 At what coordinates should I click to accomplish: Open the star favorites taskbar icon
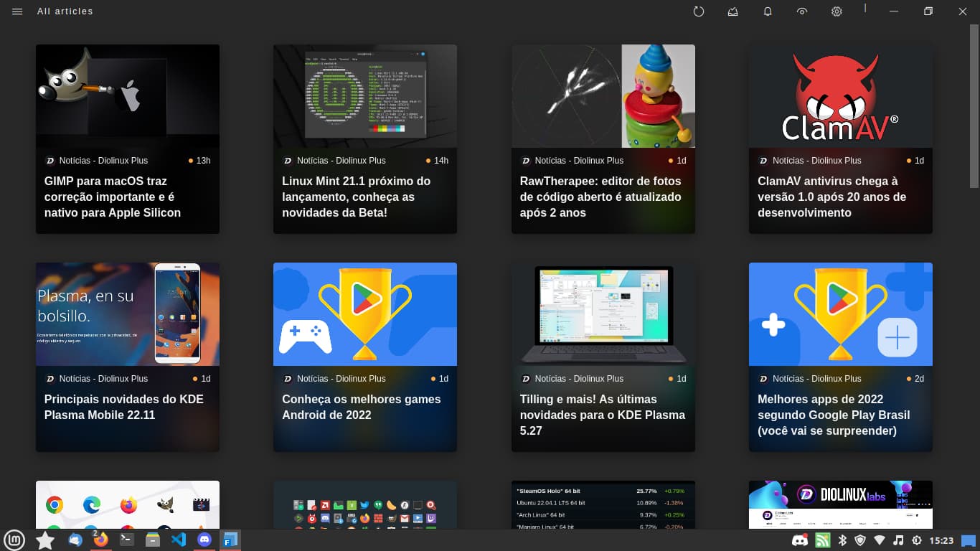45,540
